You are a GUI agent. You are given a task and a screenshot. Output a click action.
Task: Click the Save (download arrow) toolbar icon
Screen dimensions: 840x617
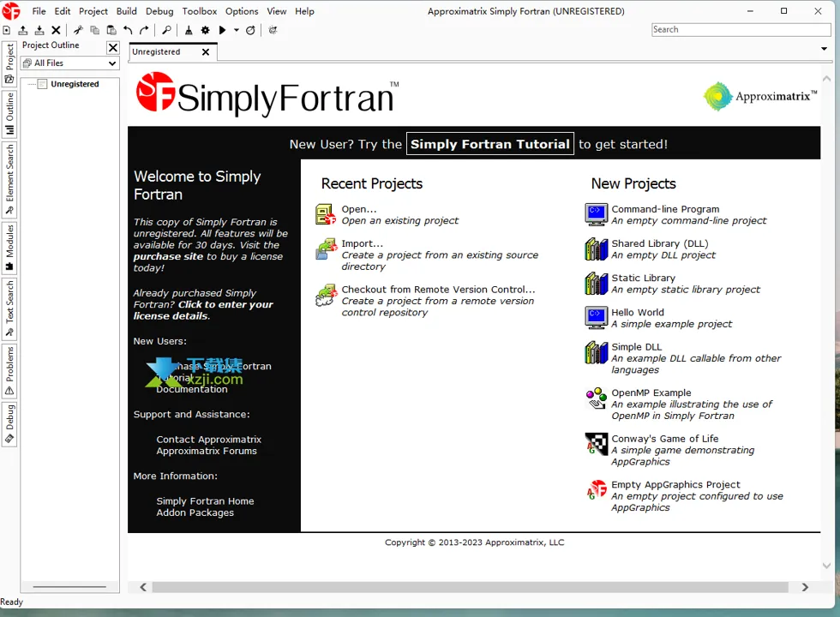[x=39, y=31]
